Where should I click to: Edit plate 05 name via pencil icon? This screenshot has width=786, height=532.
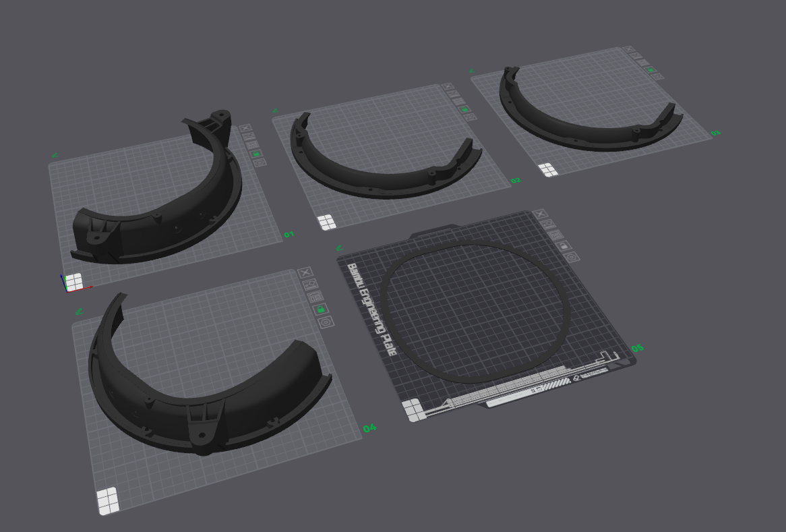[339, 247]
